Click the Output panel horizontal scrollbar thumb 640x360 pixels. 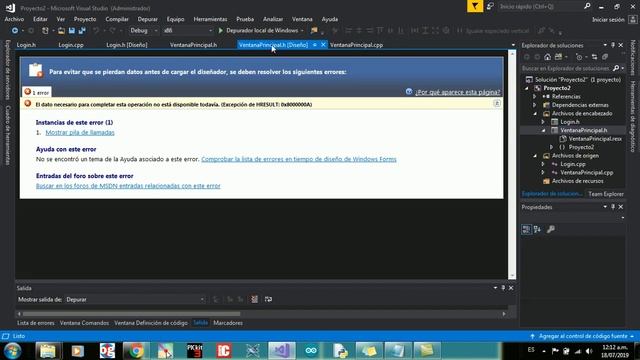(x=131, y=314)
